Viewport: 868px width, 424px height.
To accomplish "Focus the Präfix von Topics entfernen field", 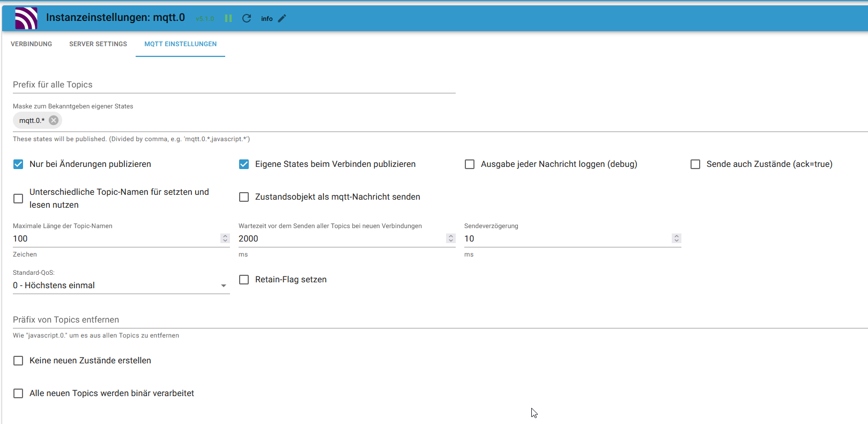I will point(440,320).
